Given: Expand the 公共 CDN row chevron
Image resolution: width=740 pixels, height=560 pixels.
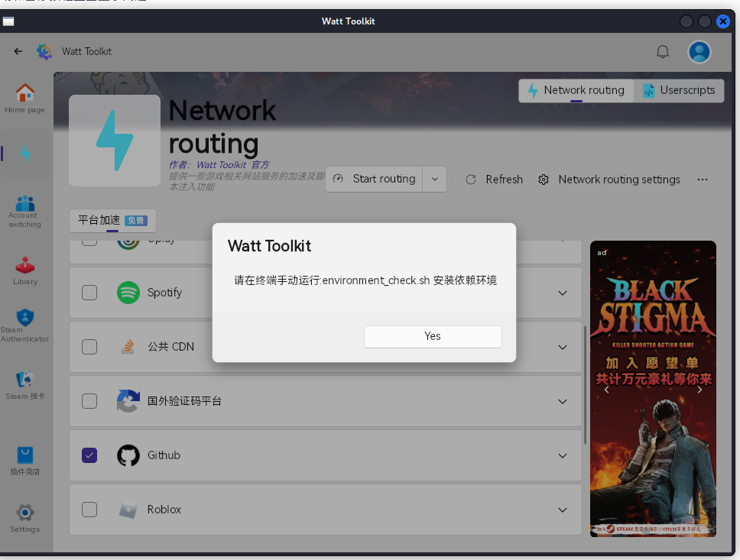Looking at the screenshot, I should pos(563,347).
